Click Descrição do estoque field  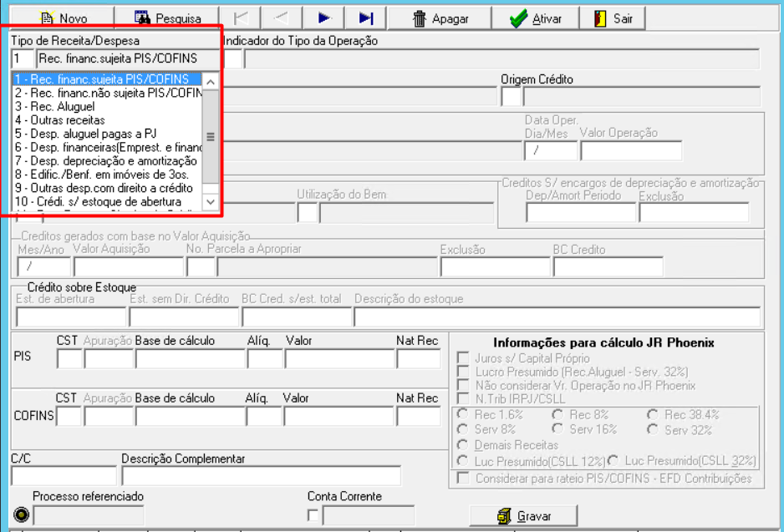(x=557, y=317)
